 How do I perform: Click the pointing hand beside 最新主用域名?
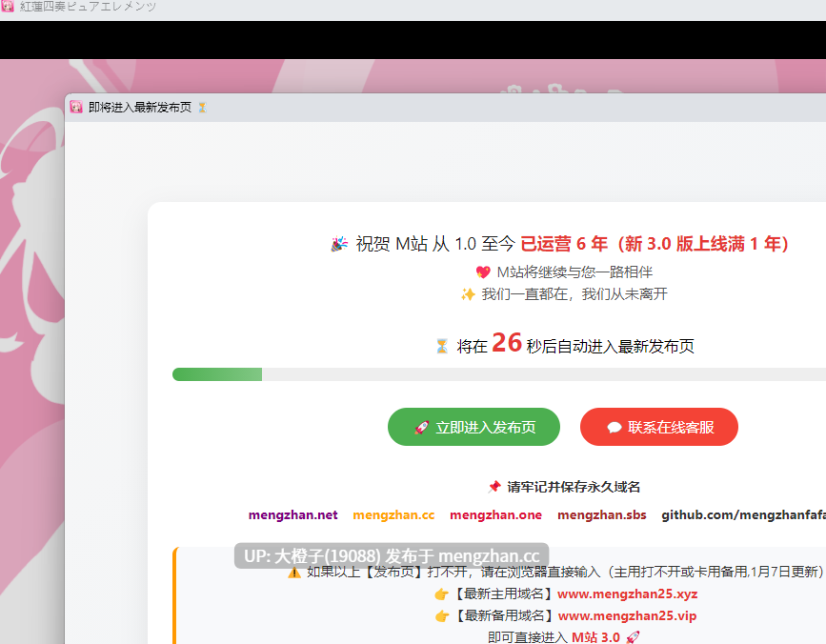pos(441,594)
